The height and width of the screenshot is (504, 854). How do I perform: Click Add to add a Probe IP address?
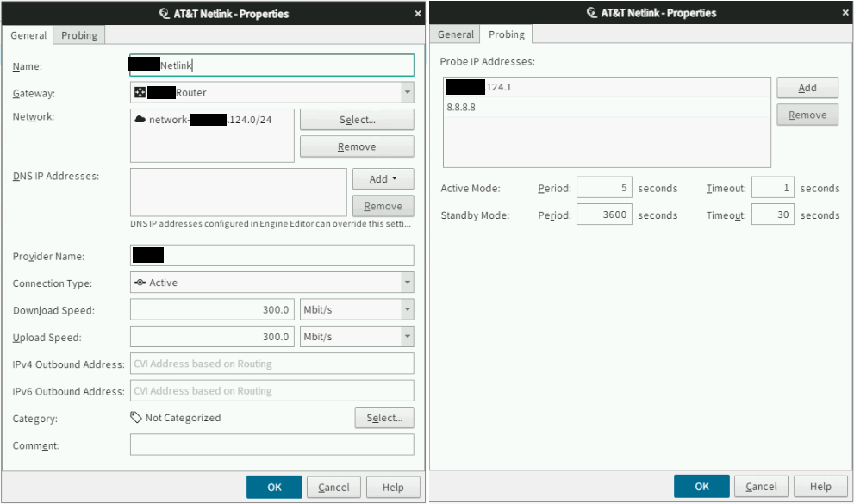pyautogui.click(x=807, y=87)
